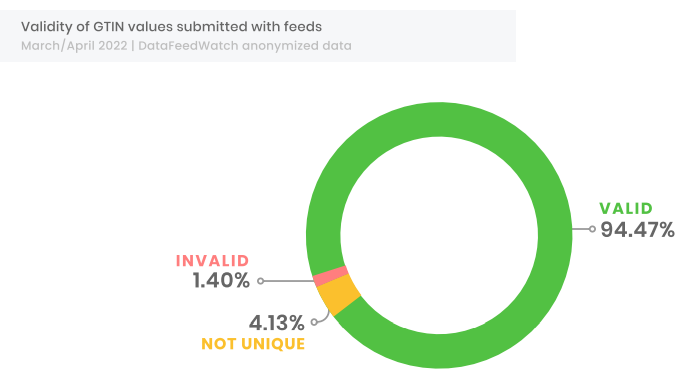Click the NOT UNIQUE callout marker dot

click(x=314, y=322)
